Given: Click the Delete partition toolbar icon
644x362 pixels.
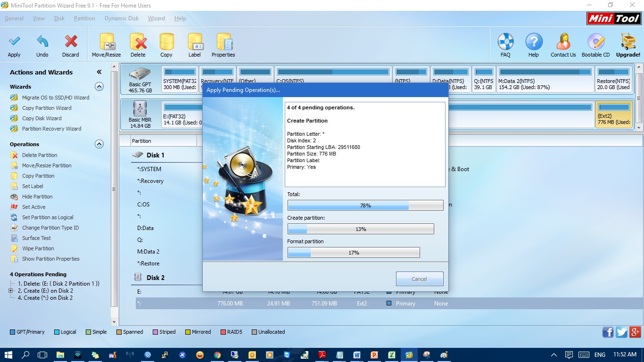Looking at the screenshot, I should [138, 41].
